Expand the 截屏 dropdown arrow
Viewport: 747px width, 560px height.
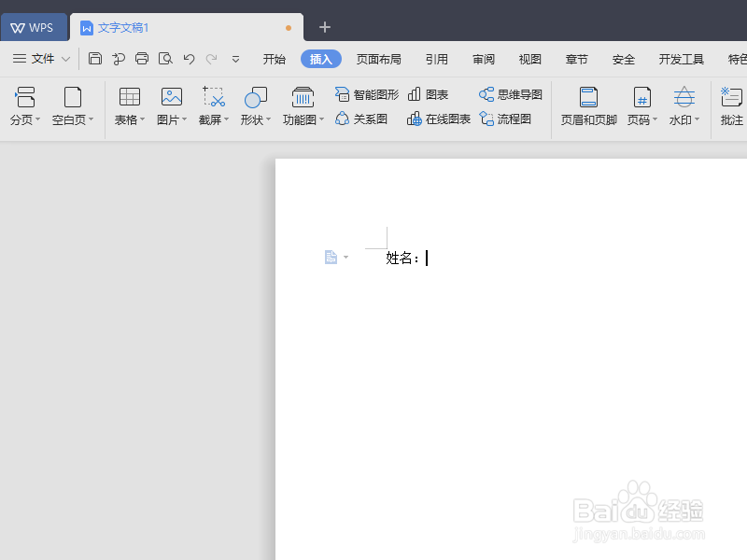click(226, 119)
